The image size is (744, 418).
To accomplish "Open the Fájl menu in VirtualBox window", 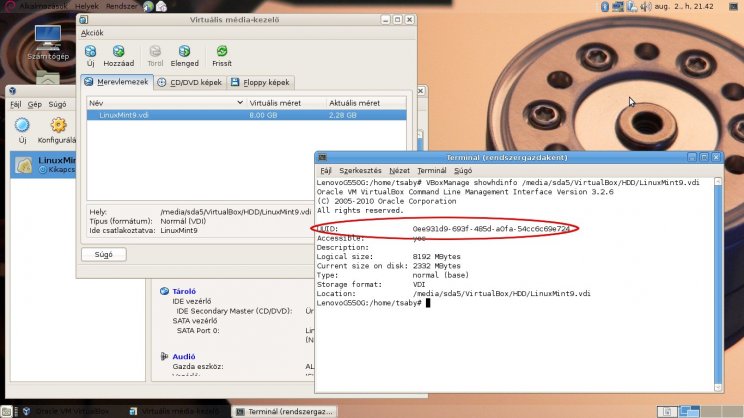I will (x=16, y=104).
